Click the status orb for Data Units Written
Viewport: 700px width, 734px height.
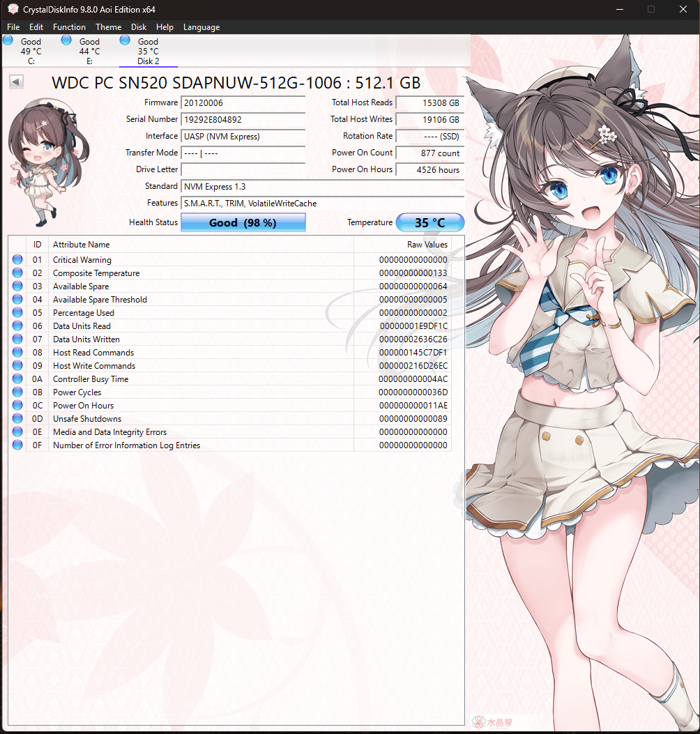tap(18, 339)
